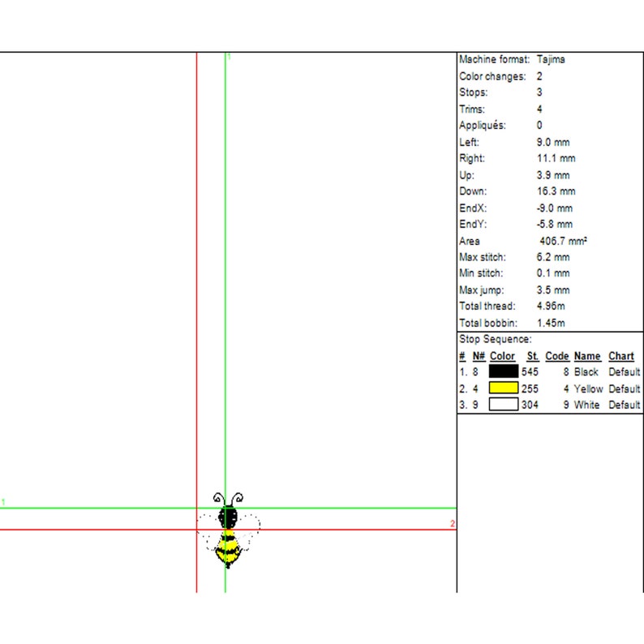Click the 'Chart' column header
The width and height of the screenshot is (644, 644).
click(621, 356)
